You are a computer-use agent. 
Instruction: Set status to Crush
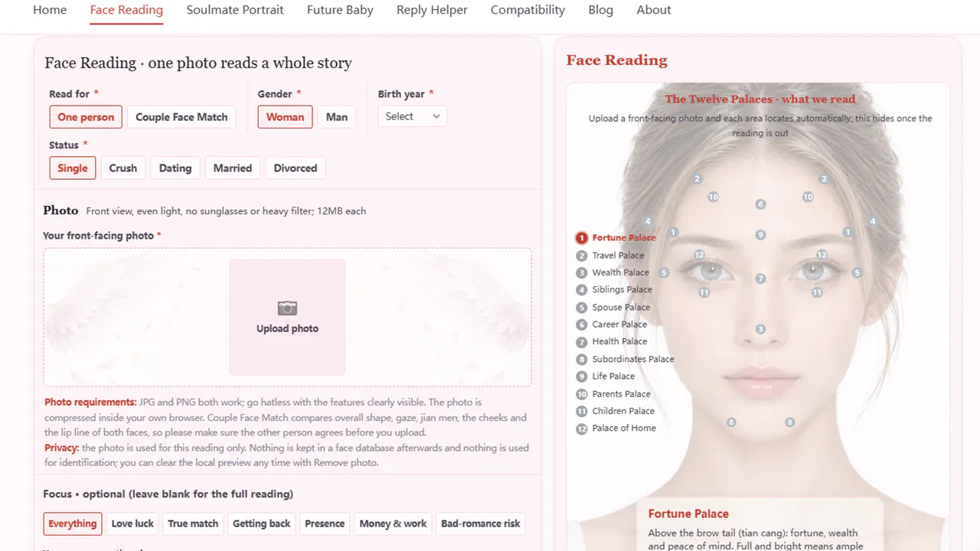(x=122, y=168)
